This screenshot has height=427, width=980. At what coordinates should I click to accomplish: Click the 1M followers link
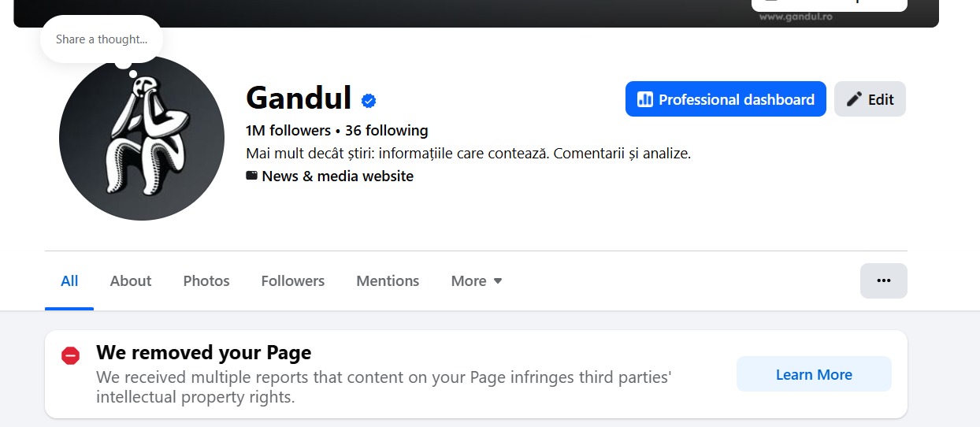(288, 130)
